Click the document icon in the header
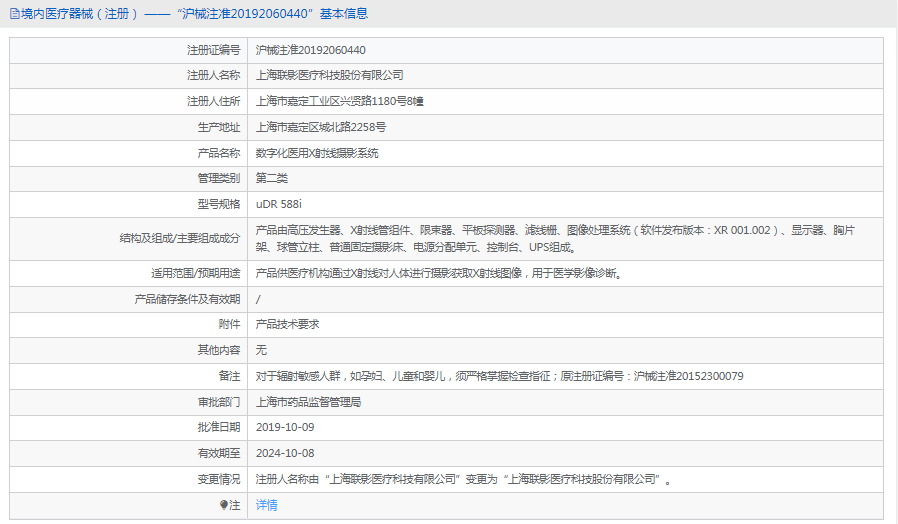 [x=15, y=14]
